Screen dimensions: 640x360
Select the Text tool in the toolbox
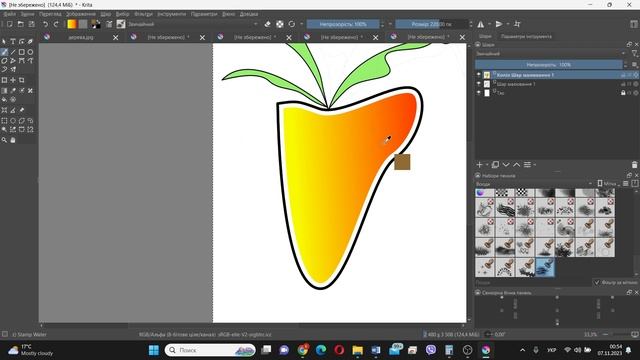coord(13,41)
